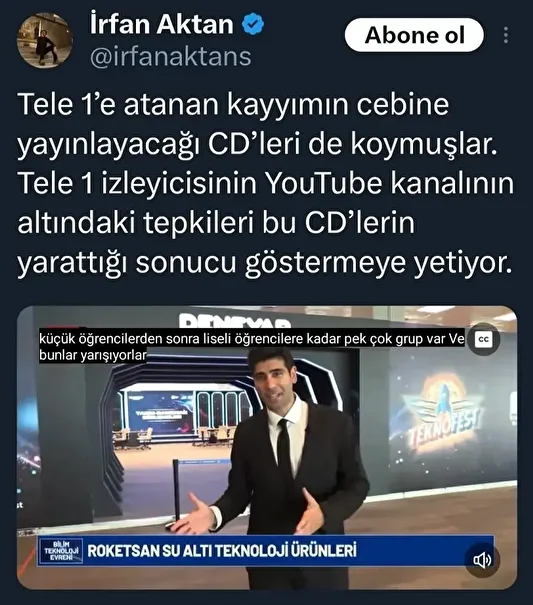Screen dimensions: 533x605
Task: Play the embedded Teknofest video
Action: 267,448
